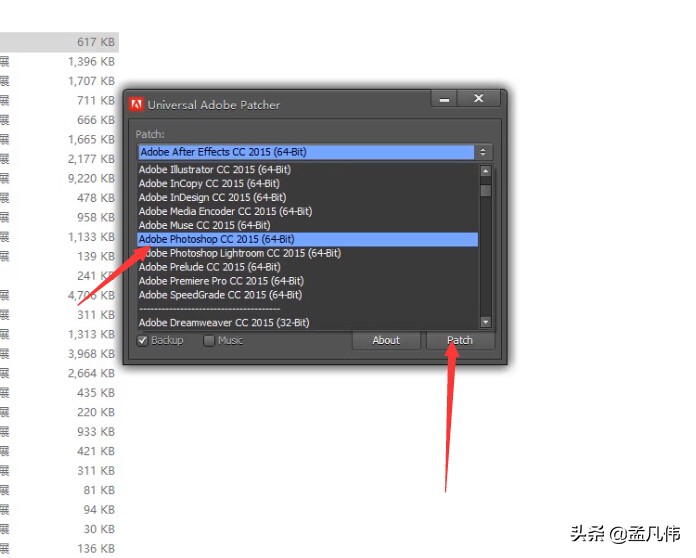The image size is (696, 558).
Task: Click the Patch button
Action: click(x=460, y=340)
